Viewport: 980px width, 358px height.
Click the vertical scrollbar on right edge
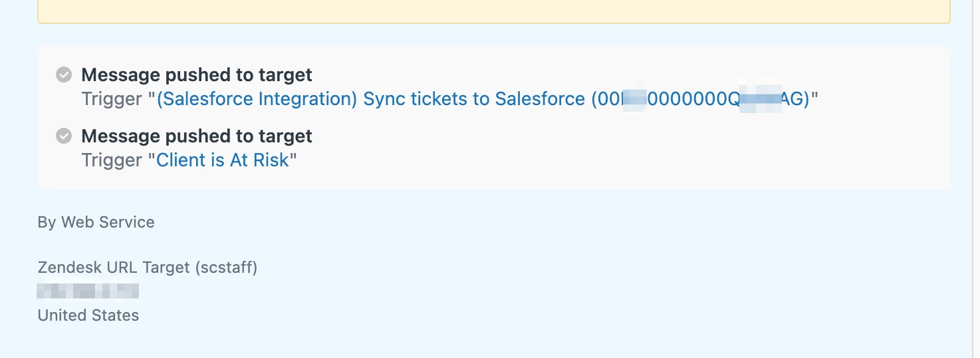coord(976,179)
